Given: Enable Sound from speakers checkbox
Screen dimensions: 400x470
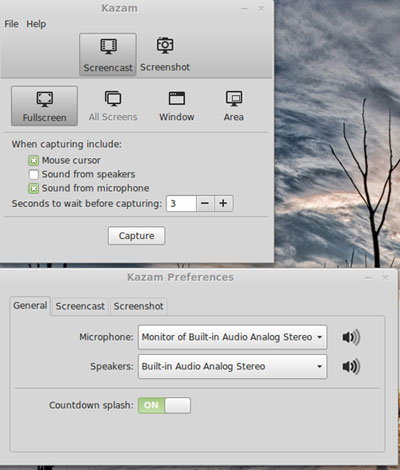Looking at the screenshot, I should click(33, 174).
